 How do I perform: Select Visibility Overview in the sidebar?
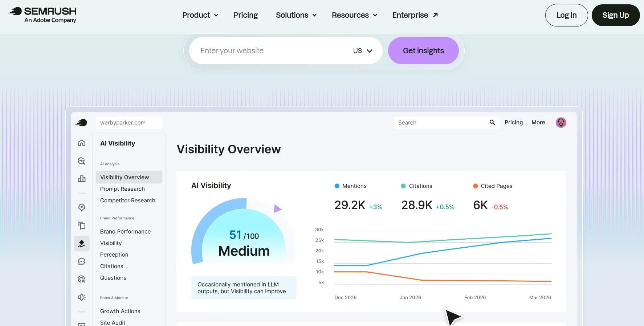[129, 177]
